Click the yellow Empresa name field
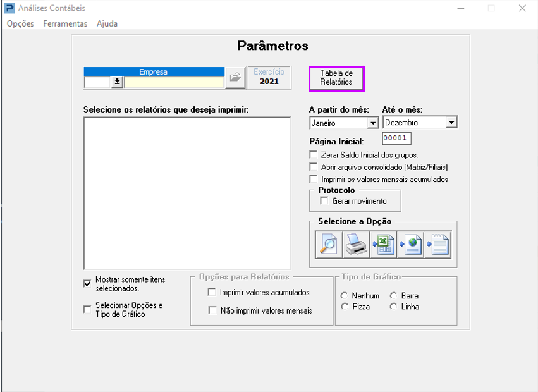Screen dimensions: 538x392 tap(174, 82)
